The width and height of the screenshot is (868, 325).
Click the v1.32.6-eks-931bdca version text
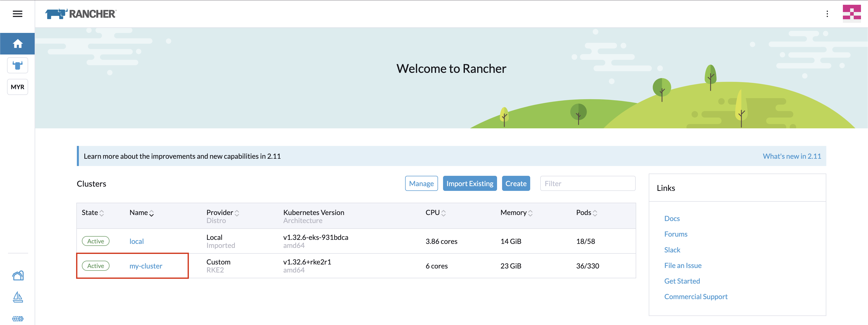(x=315, y=237)
